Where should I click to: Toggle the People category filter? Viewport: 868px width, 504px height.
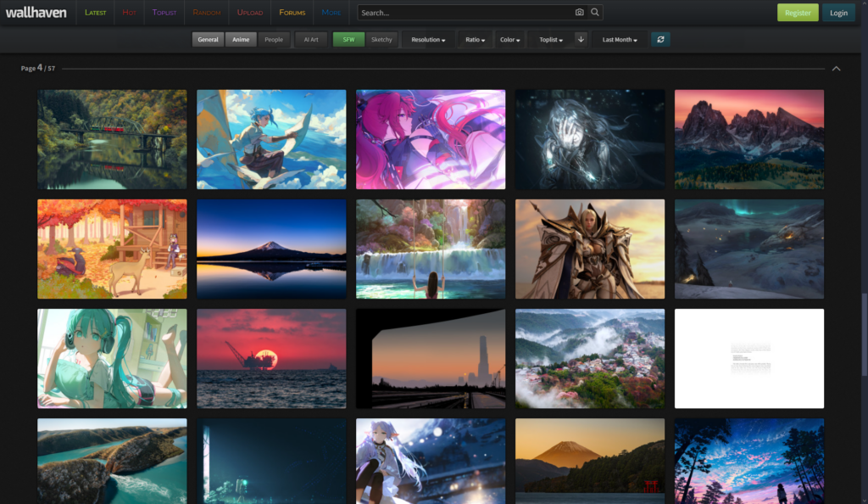(274, 39)
